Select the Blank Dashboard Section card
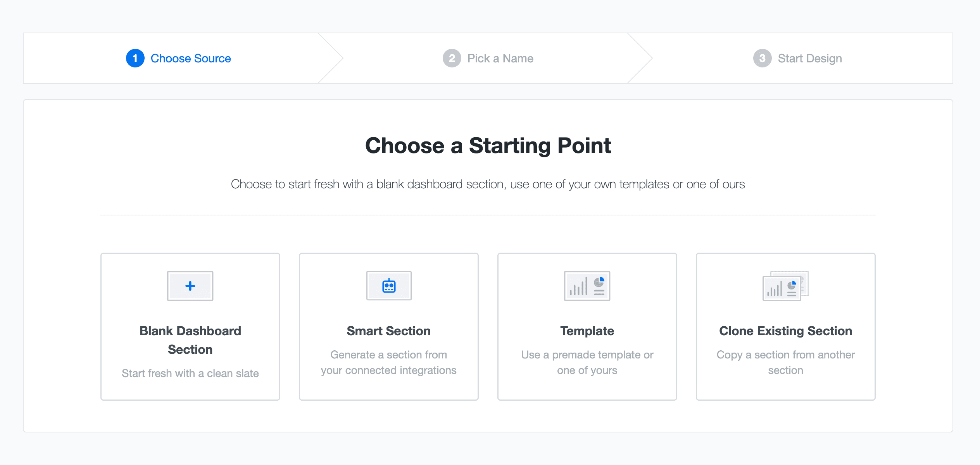The height and width of the screenshot is (465, 980). 190,327
